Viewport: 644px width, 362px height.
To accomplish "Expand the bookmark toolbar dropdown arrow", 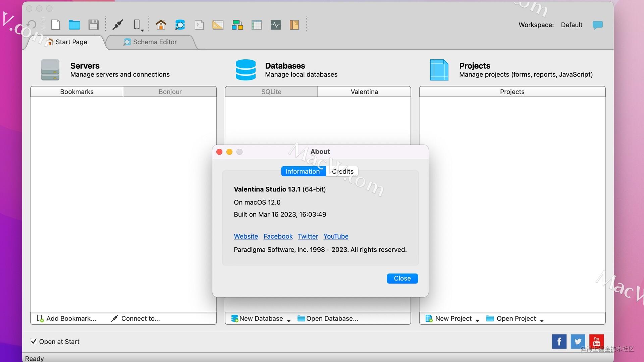I will 143,31.
